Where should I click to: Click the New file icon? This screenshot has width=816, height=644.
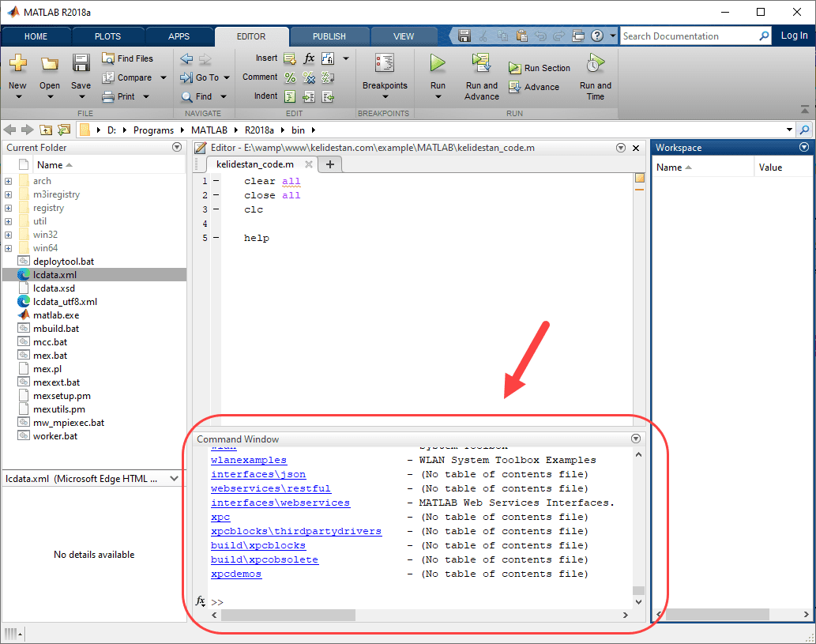pos(17,63)
